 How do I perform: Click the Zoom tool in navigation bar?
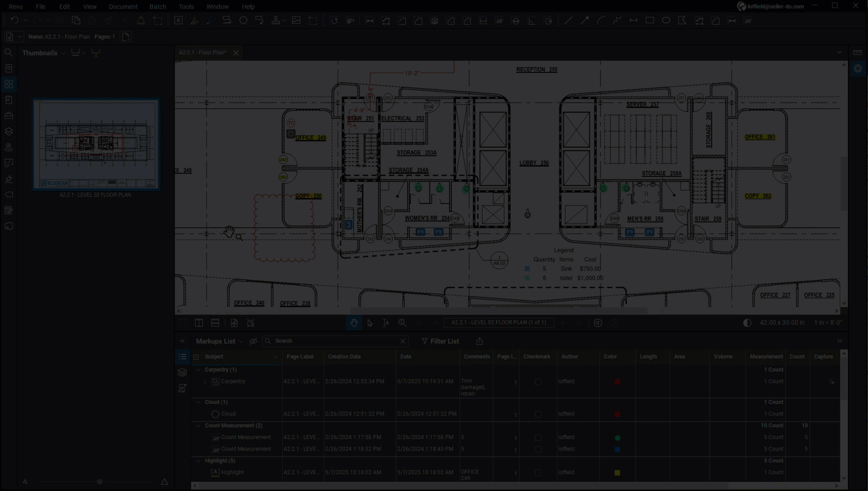tap(403, 323)
